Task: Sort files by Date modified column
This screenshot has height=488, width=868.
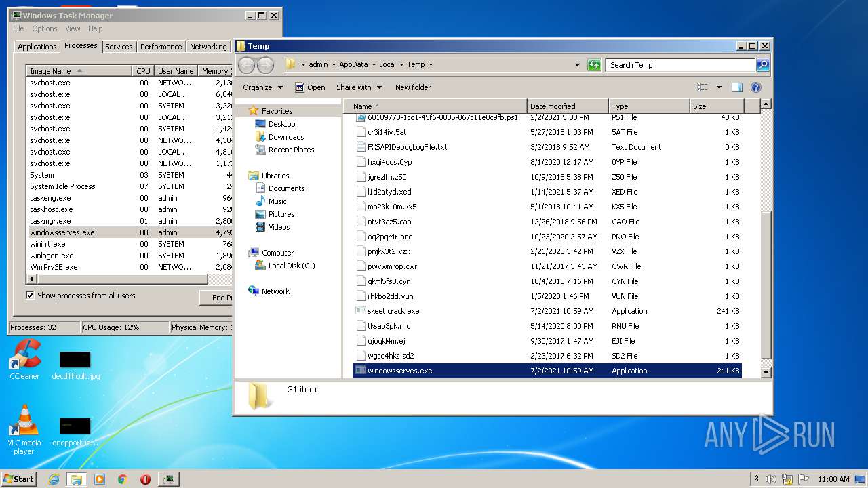Action: pos(568,106)
